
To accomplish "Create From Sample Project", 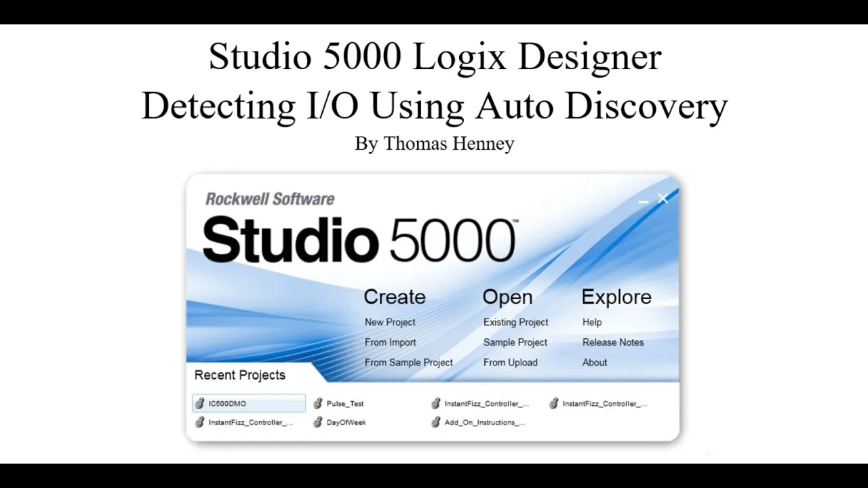I will pos(409,363).
